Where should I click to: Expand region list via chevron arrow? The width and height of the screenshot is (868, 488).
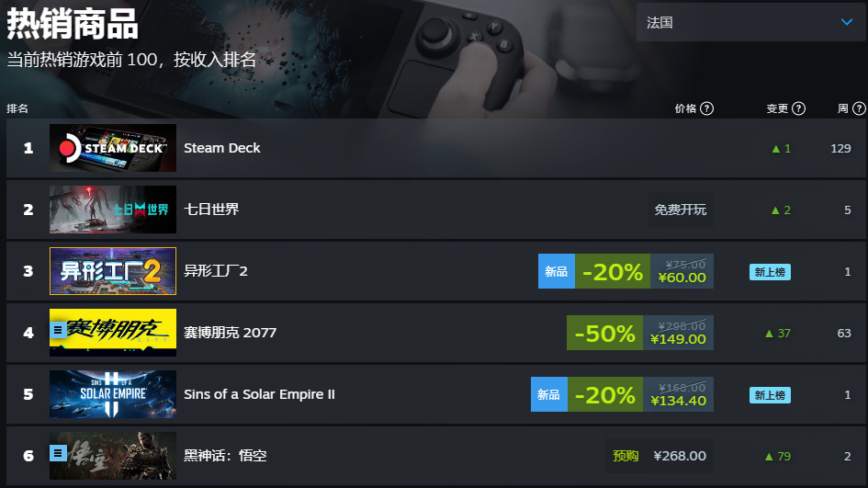[846, 22]
